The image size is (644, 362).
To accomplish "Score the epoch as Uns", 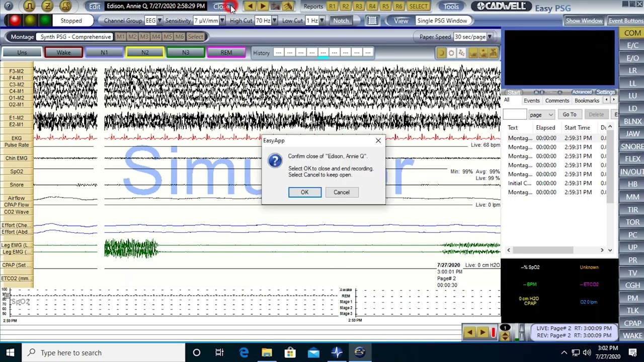I will point(22,53).
